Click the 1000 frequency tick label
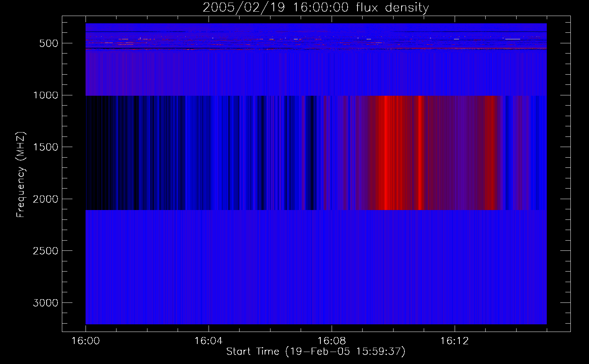The width and height of the screenshot is (589, 364). (x=46, y=95)
